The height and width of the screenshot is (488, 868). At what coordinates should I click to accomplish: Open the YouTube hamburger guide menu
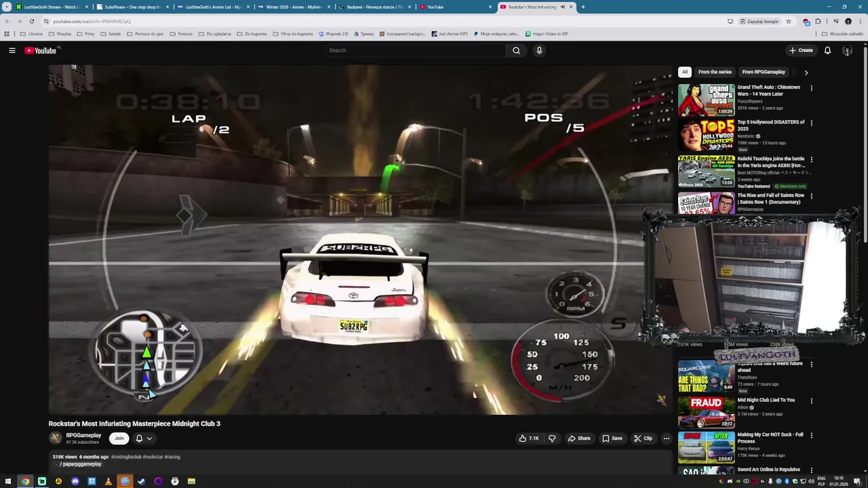12,50
